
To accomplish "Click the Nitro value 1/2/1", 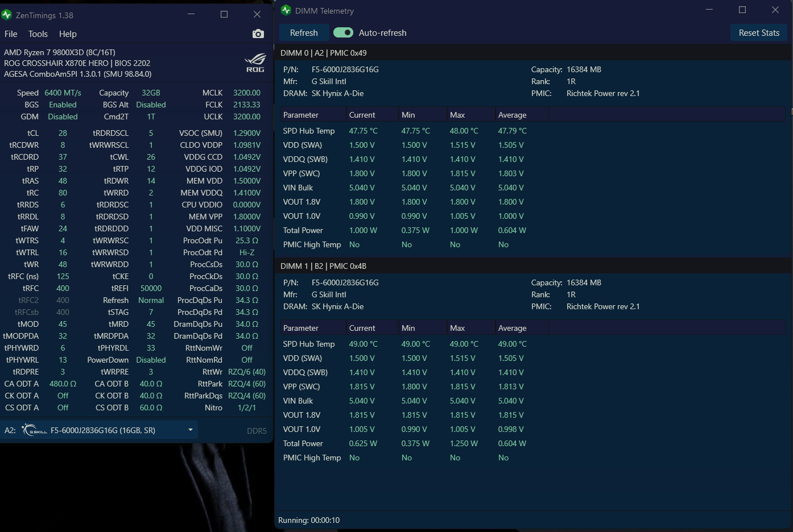I will (x=247, y=408).
